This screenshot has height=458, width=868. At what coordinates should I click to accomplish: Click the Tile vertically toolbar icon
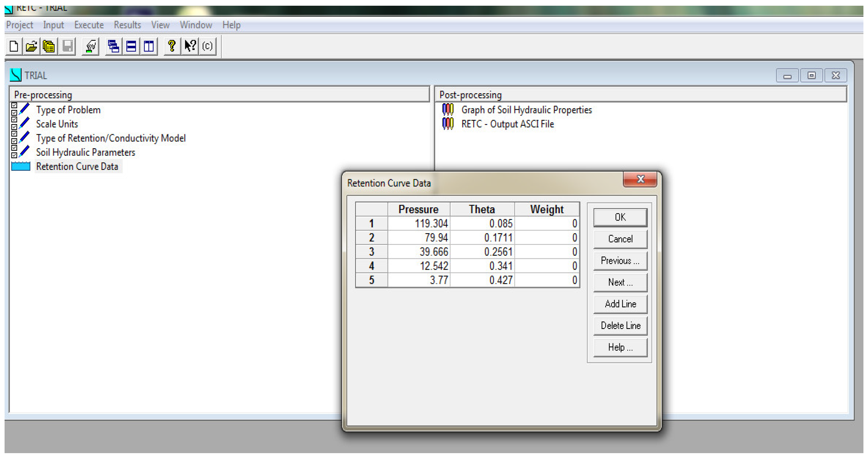click(x=149, y=46)
